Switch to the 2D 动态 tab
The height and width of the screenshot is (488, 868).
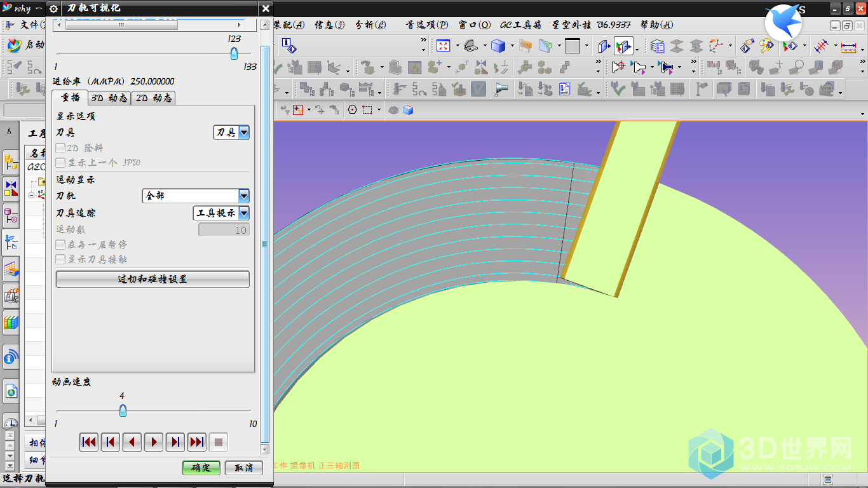[x=153, y=98]
